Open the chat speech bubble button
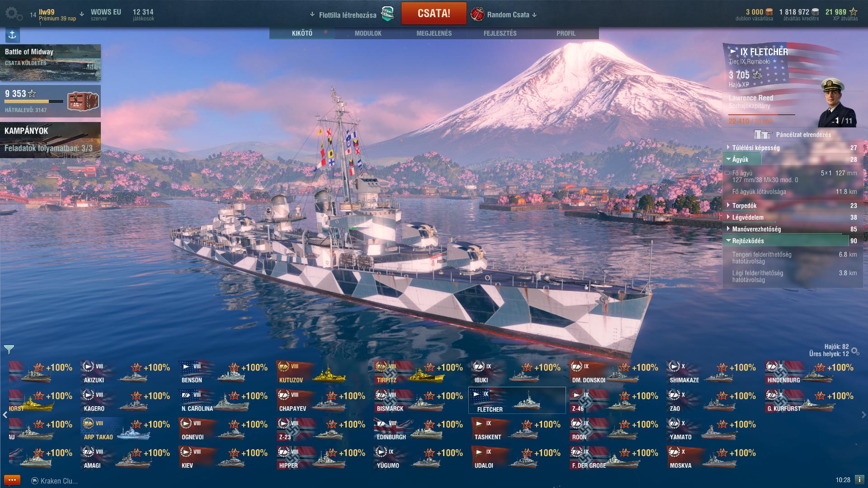Screen dimensions: 868x488 point(12,480)
